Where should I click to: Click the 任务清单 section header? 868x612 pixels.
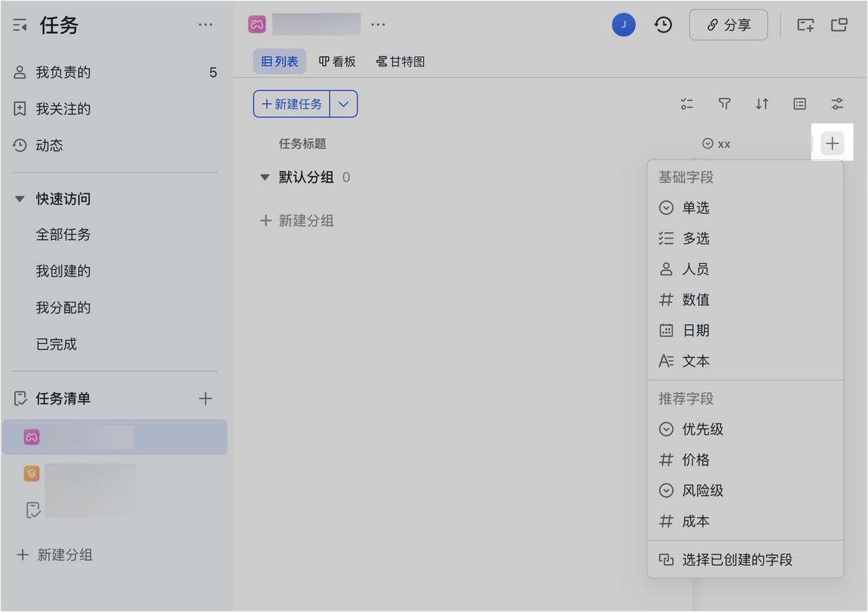tap(63, 399)
